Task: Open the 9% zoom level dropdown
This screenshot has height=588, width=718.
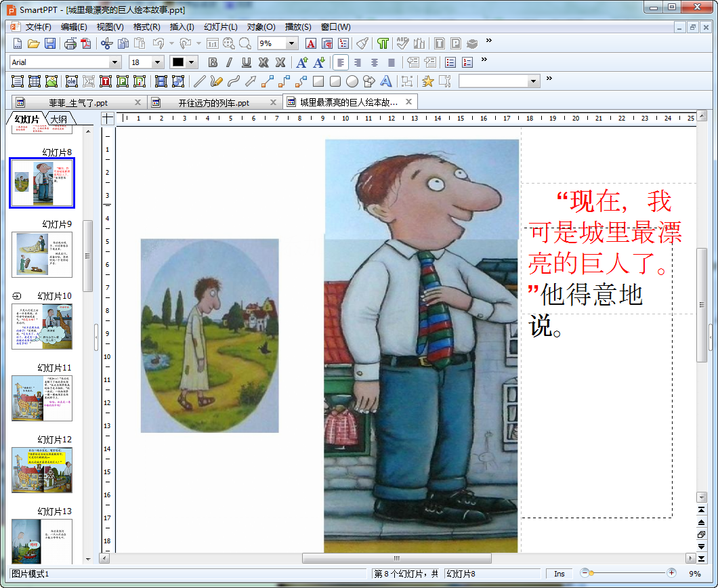Action: tap(291, 43)
